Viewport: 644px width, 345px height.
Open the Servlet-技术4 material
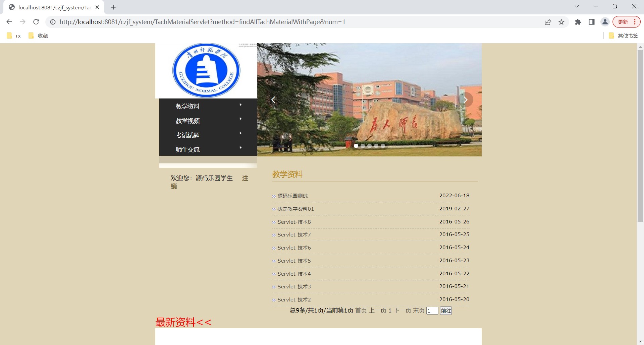(x=294, y=274)
